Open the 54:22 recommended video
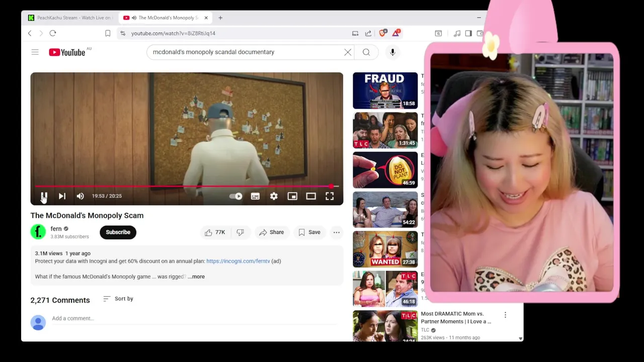644x362 pixels. click(385, 210)
